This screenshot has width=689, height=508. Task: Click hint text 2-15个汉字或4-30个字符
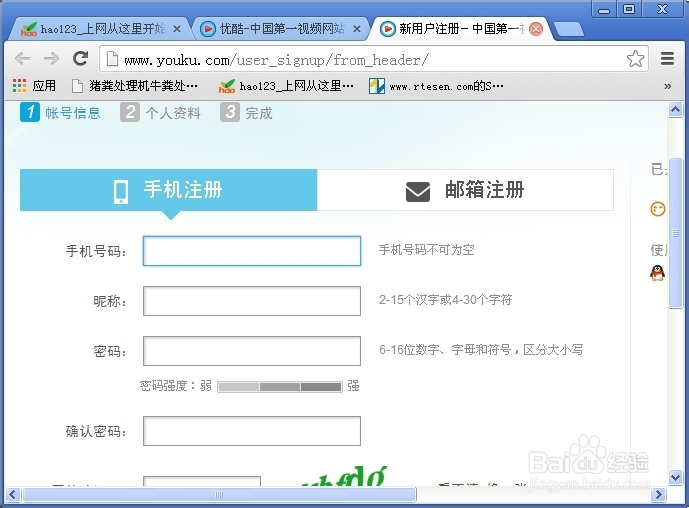(x=446, y=300)
